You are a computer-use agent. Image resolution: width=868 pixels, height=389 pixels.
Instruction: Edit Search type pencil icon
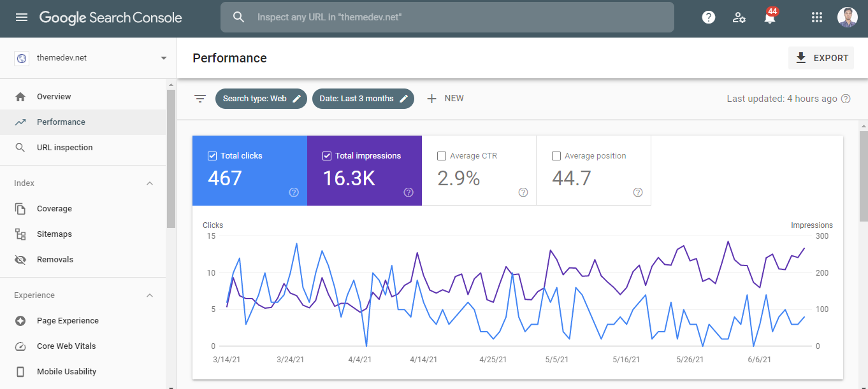coord(296,99)
